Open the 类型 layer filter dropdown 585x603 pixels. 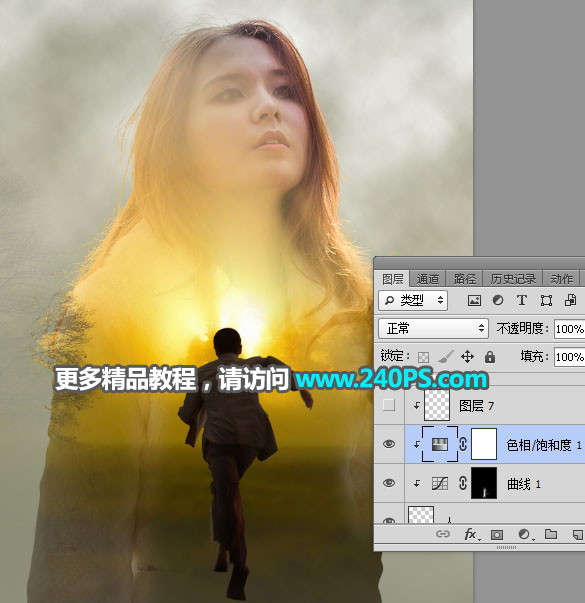point(413,300)
